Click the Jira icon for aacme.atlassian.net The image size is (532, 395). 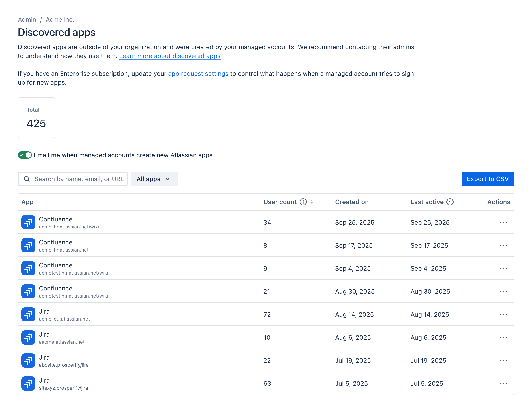point(28,337)
